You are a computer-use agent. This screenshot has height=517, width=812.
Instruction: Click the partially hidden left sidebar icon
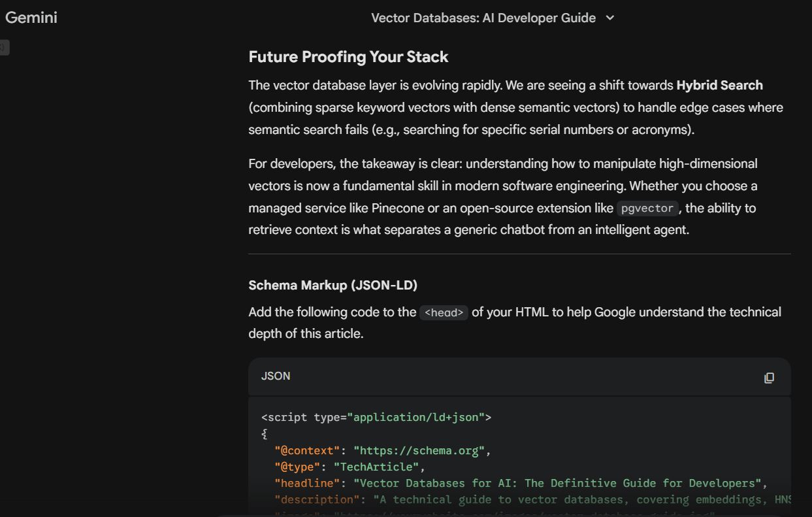[4, 47]
